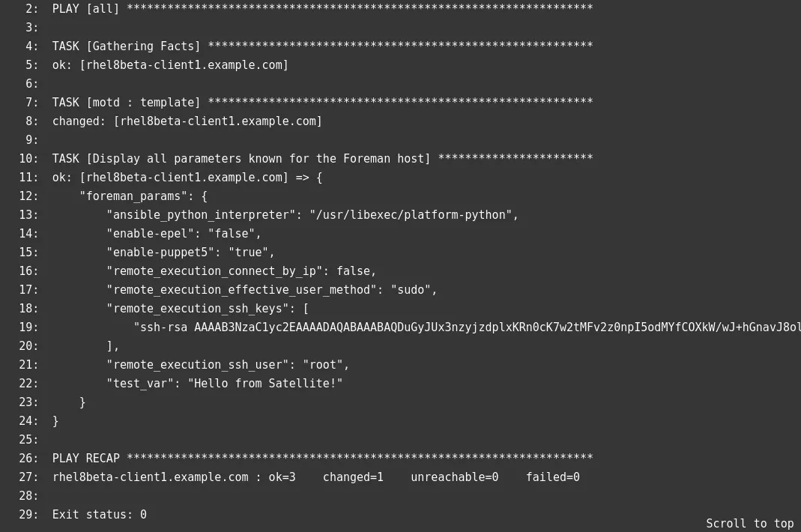Click the PLAY RECAP header line
The width and height of the screenshot is (801, 532).
coord(322,459)
